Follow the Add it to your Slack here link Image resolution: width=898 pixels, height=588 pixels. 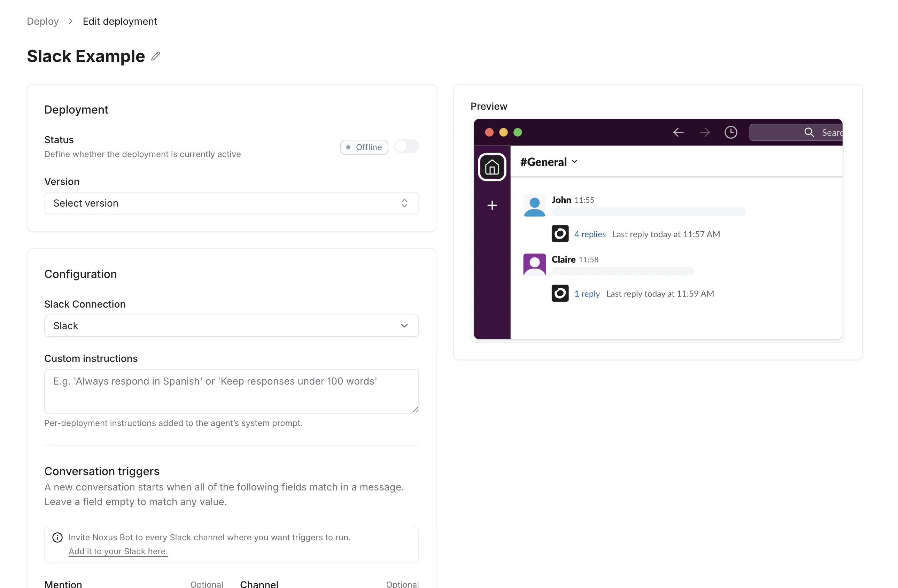118,551
